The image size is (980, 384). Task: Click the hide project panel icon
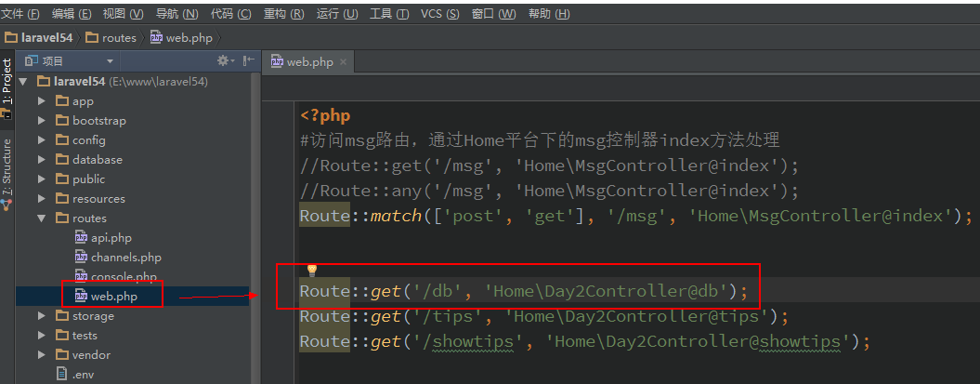248,60
